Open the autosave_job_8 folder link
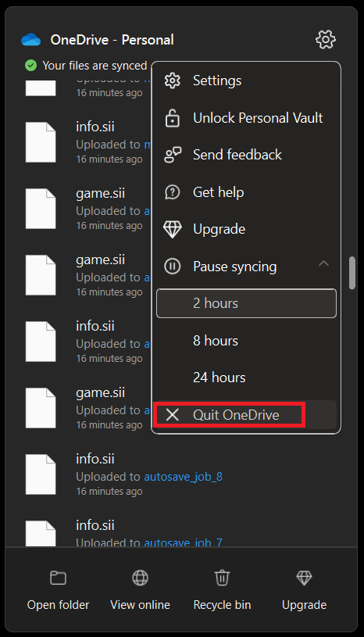This screenshot has width=364, height=637. 184,477
